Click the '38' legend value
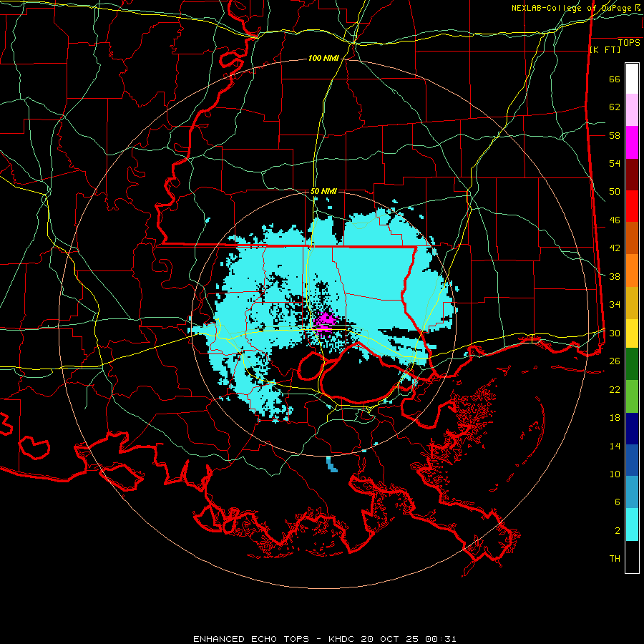This screenshot has width=644, height=644. click(x=615, y=276)
